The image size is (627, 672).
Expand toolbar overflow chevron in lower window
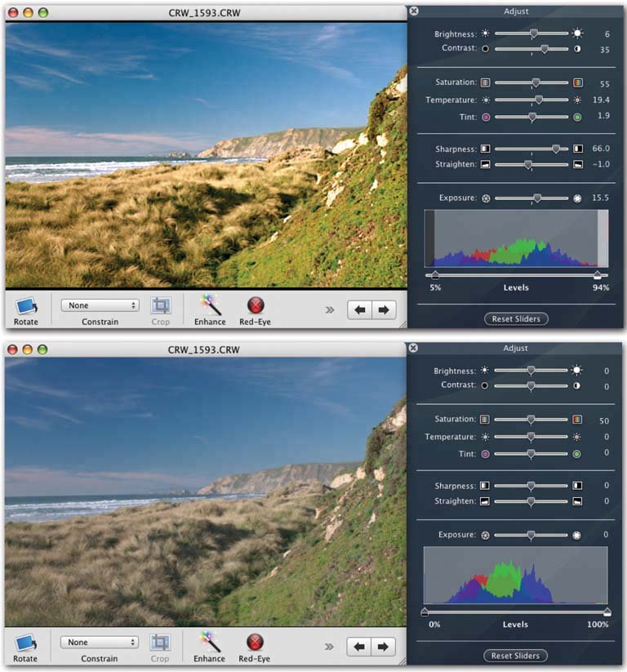click(x=329, y=647)
